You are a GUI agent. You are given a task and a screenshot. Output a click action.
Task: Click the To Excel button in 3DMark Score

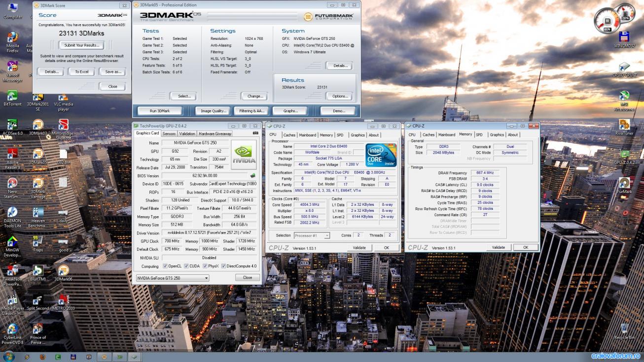[82, 72]
